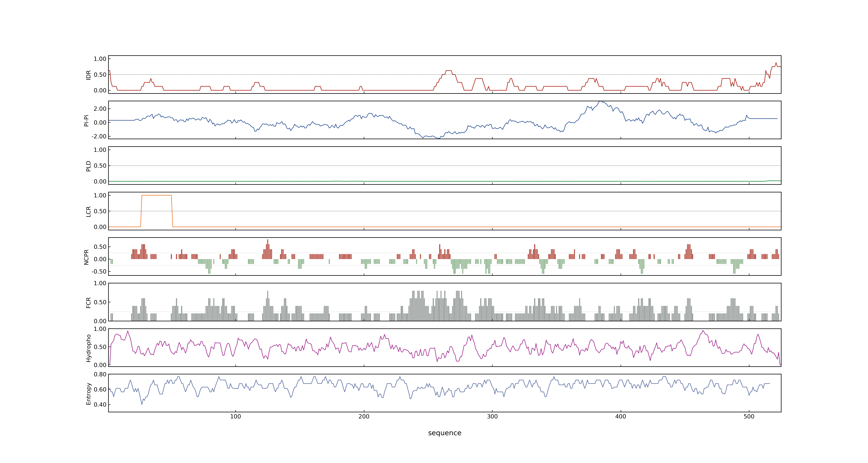Click the 400 tick label on x-axis
The width and height of the screenshot is (868, 463).
coord(620,416)
